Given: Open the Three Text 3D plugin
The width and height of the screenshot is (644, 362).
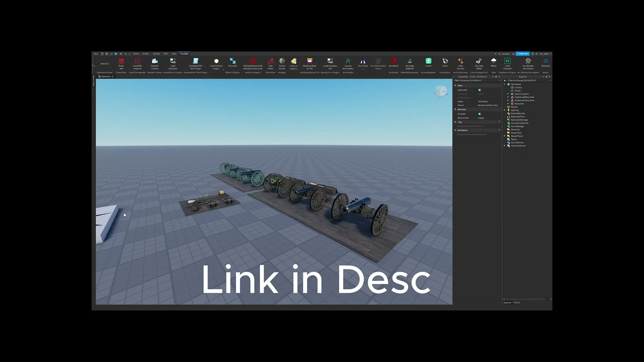Looking at the screenshot, I should [121, 63].
